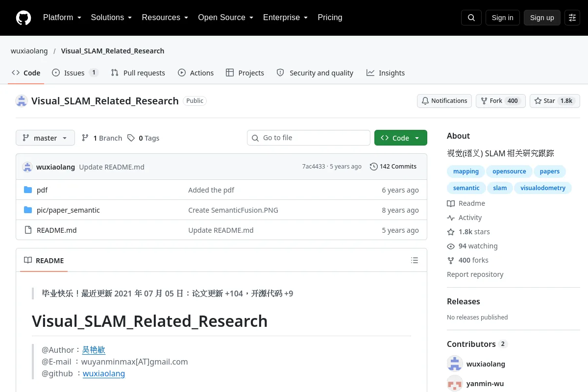Open the 'Create SemanticFusion.PNG' commit message
588x392 pixels.
click(233, 210)
